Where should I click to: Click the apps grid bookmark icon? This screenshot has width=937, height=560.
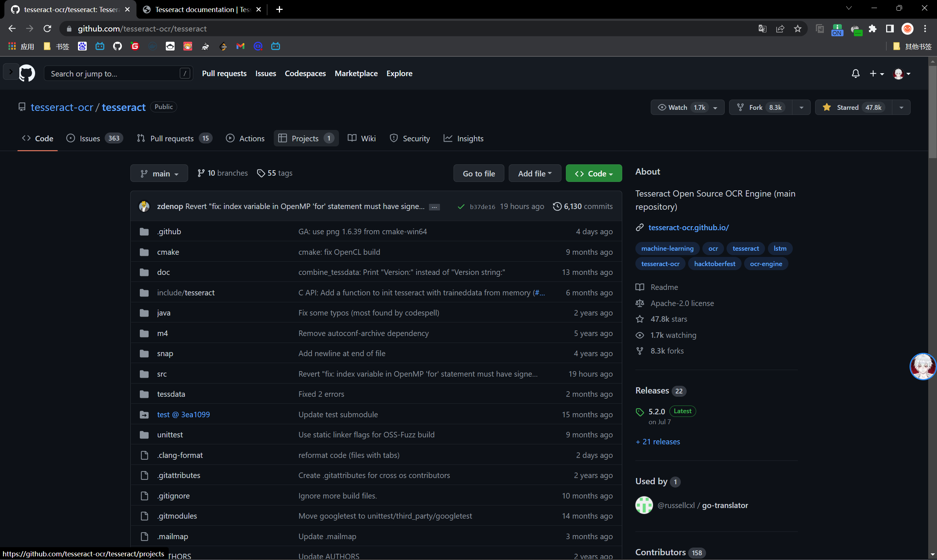pos(12,46)
